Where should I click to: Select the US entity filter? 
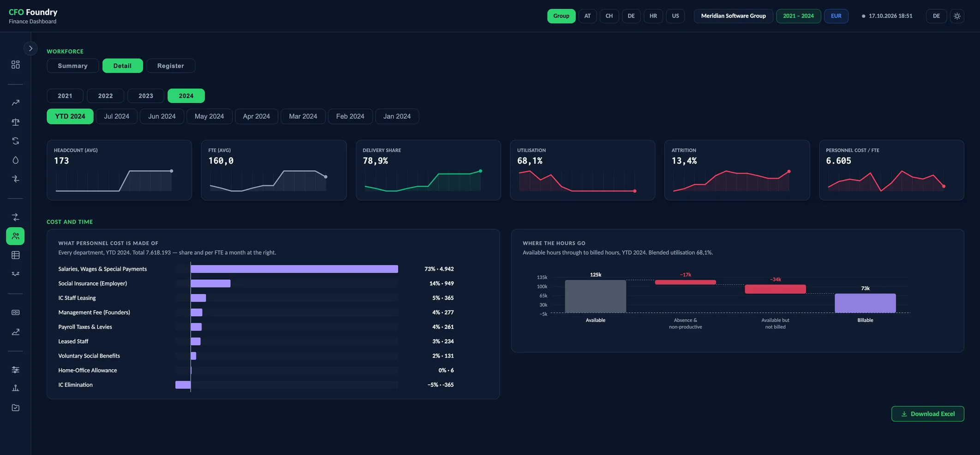point(675,16)
